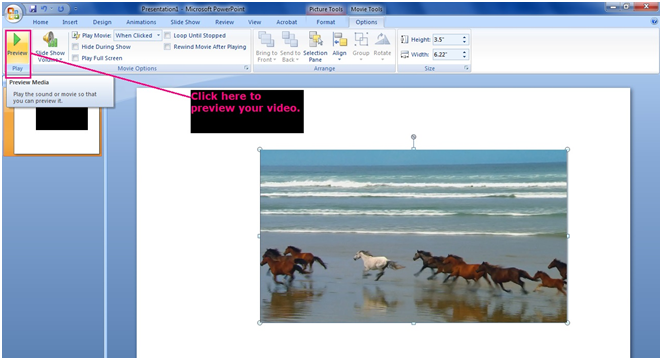Click the Office button logo
The image size is (662, 361).
(x=13, y=14)
